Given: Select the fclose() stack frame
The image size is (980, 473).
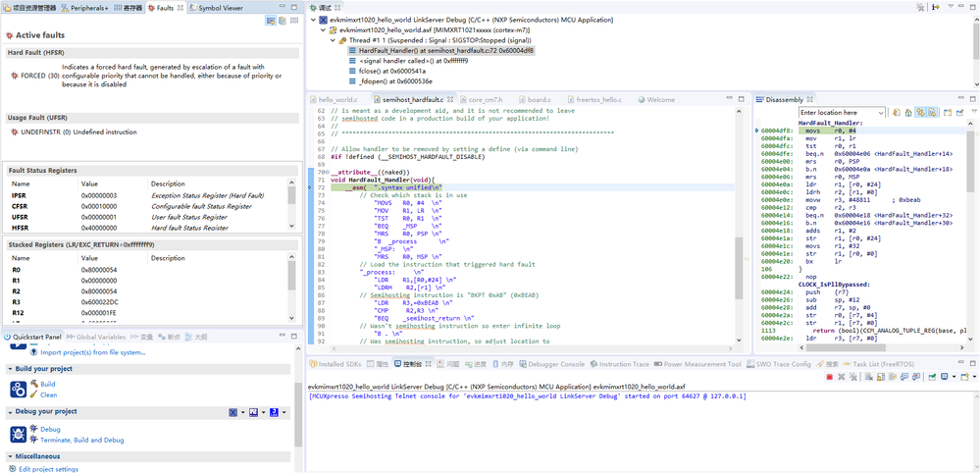Looking at the screenshot, I should [x=390, y=72].
